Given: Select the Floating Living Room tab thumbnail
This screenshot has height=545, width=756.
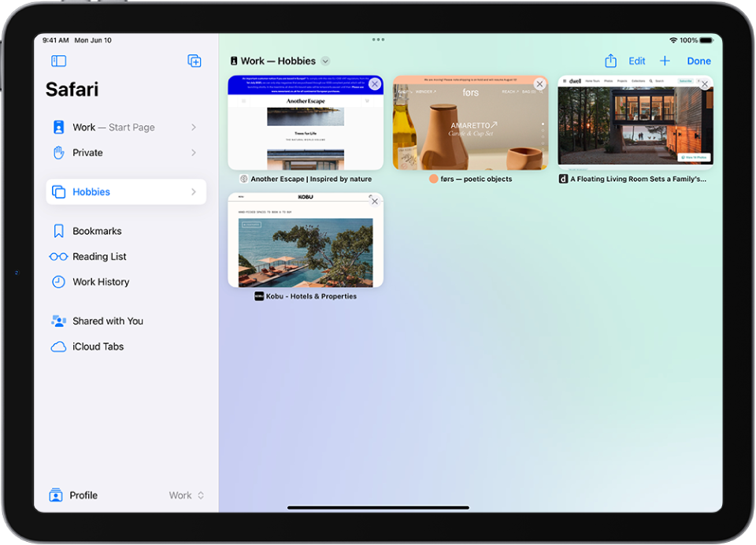Looking at the screenshot, I should click(634, 122).
